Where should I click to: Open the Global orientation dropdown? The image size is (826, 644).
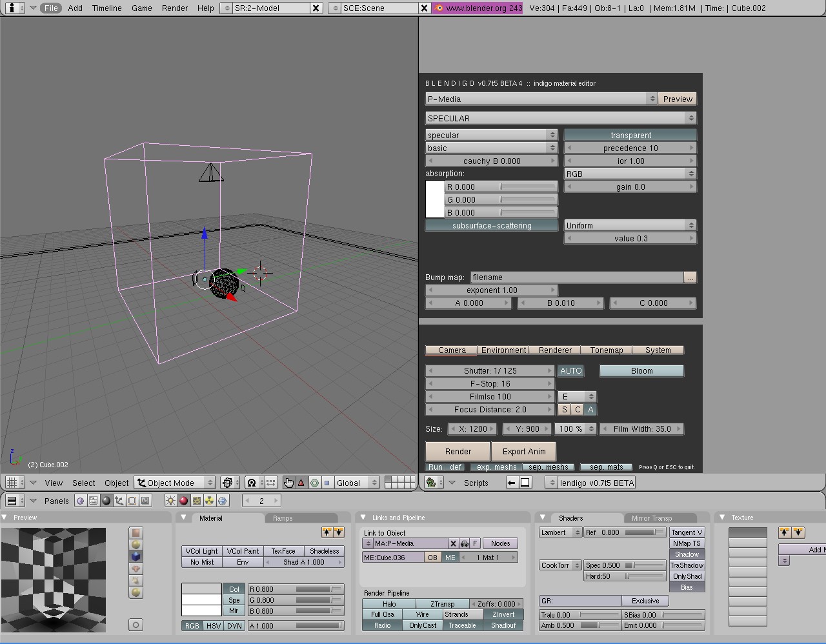tap(356, 483)
